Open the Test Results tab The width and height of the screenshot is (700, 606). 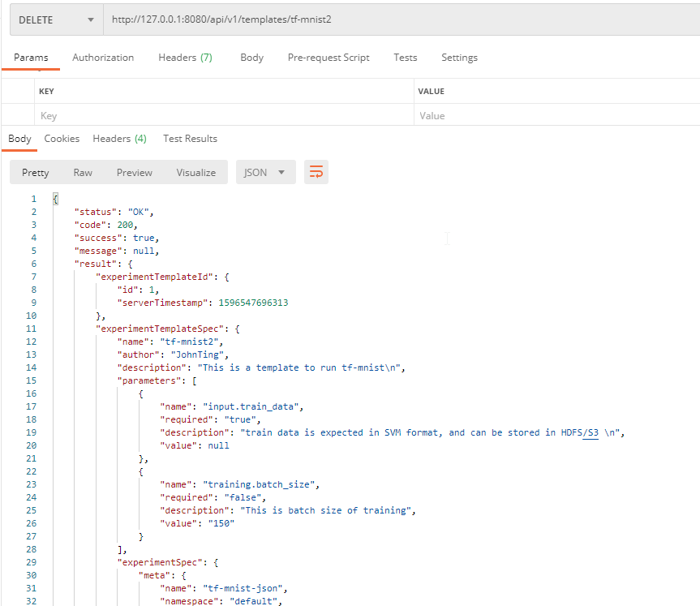pos(190,139)
